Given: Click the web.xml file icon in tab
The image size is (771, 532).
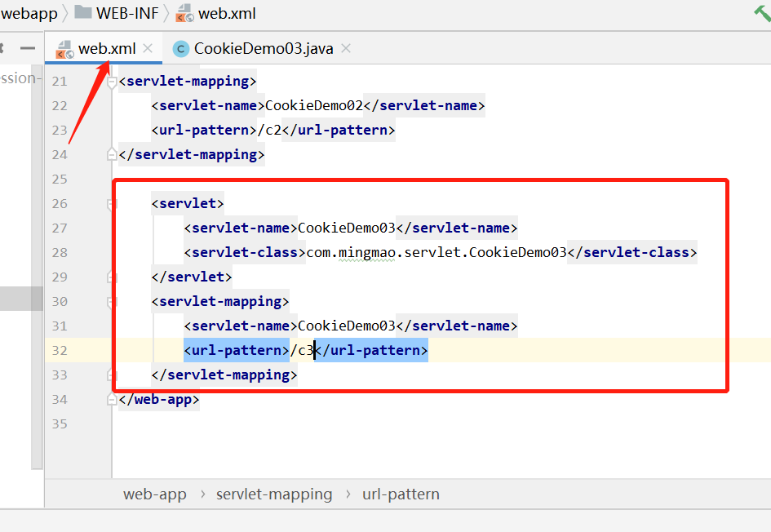Looking at the screenshot, I should click(64, 49).
